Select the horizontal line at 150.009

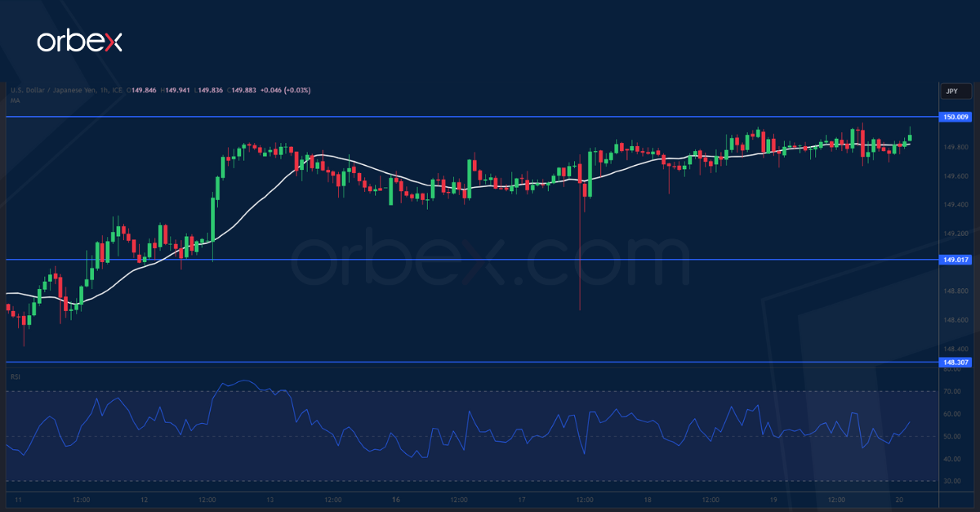click(470, 117)
